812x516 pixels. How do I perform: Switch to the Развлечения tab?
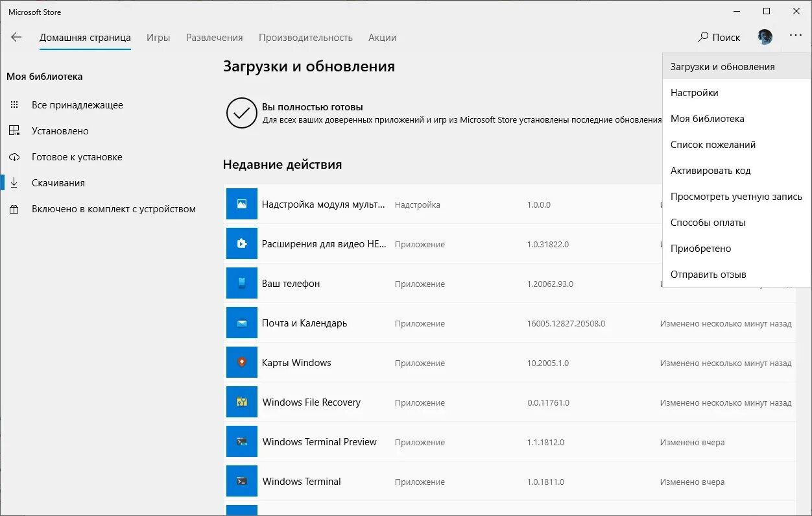pyautogui.click(x=215, y=38)
